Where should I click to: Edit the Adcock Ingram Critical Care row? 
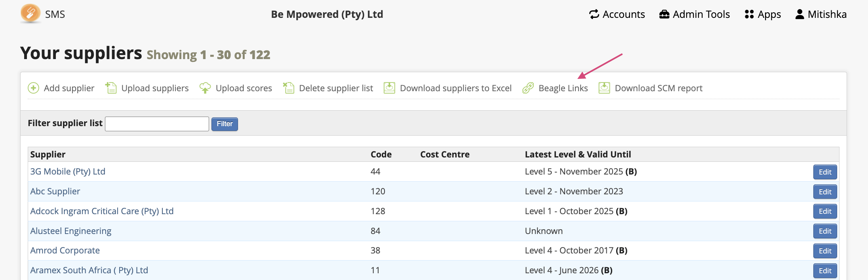pos(825,211)
